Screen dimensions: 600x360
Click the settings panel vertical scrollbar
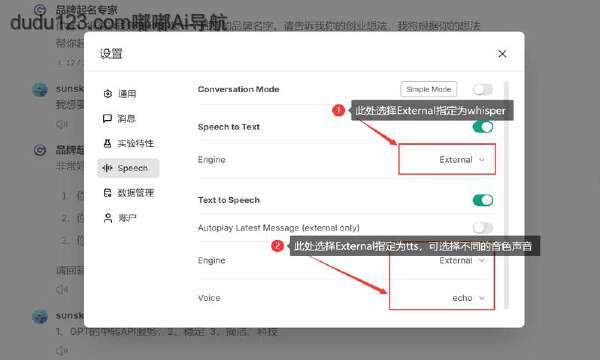507,194
